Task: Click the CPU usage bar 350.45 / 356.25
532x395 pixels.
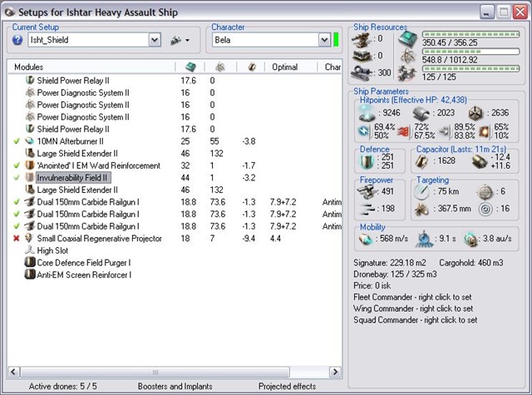Action: (471, 34)
